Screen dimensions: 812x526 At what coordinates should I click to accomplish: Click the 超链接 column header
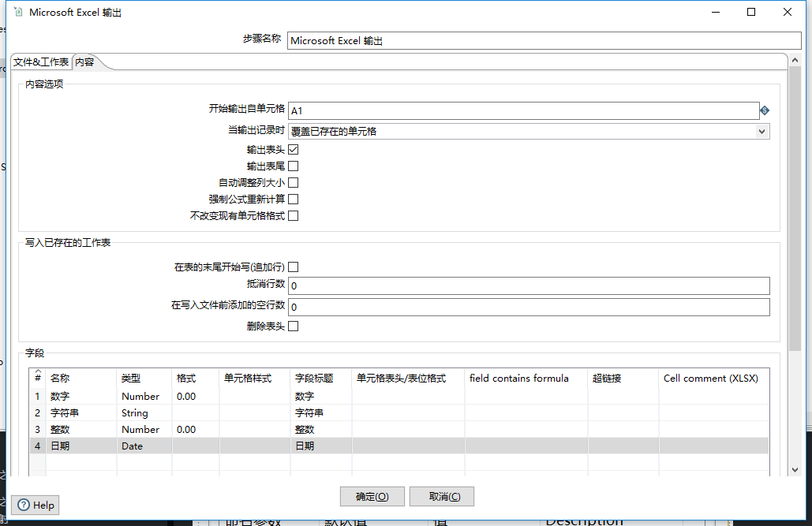click(623, 379)
